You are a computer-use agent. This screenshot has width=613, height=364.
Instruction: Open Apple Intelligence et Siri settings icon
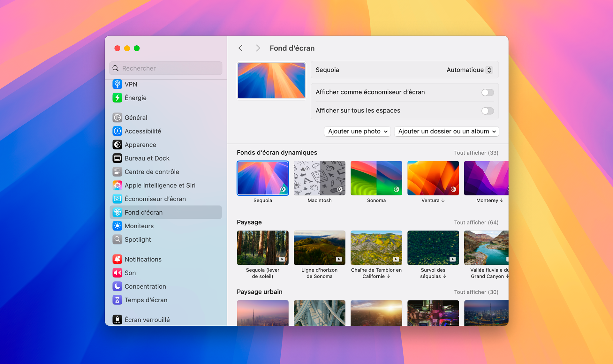point(117,185)
